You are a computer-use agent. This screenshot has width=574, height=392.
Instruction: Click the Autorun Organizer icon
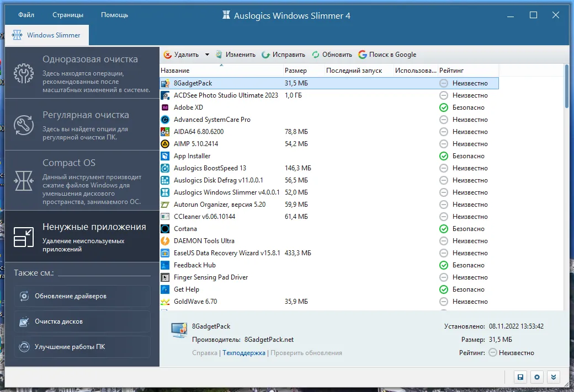coord(165,205)
